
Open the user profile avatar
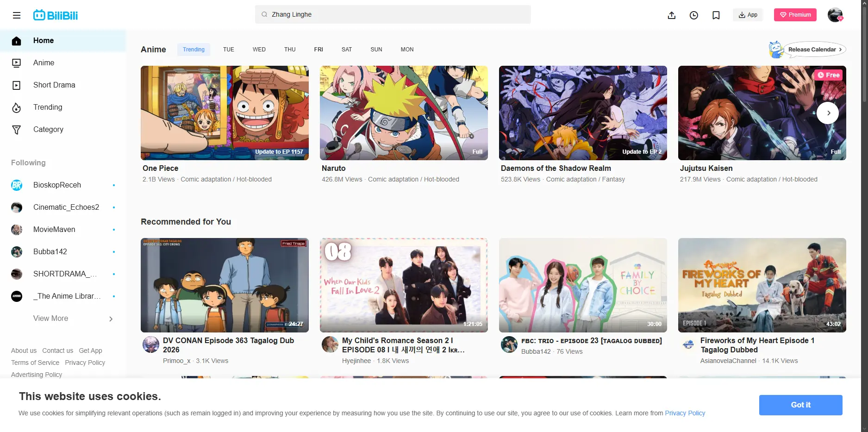click(x=835, y=15)
